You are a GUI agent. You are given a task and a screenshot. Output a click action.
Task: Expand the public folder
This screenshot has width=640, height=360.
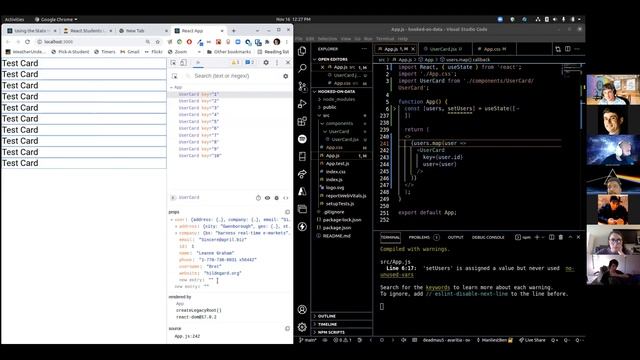click(329, 107)
